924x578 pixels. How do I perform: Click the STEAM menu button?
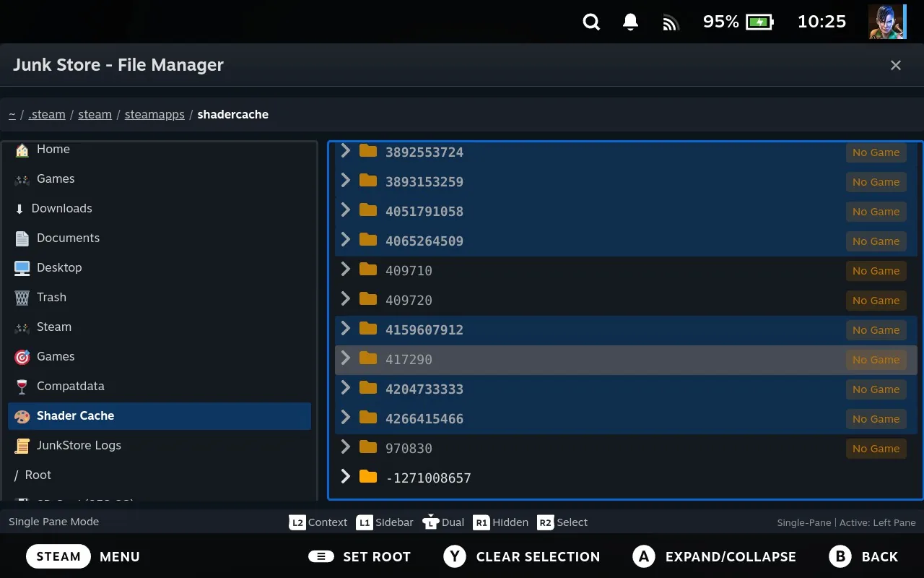coord(58,557)
